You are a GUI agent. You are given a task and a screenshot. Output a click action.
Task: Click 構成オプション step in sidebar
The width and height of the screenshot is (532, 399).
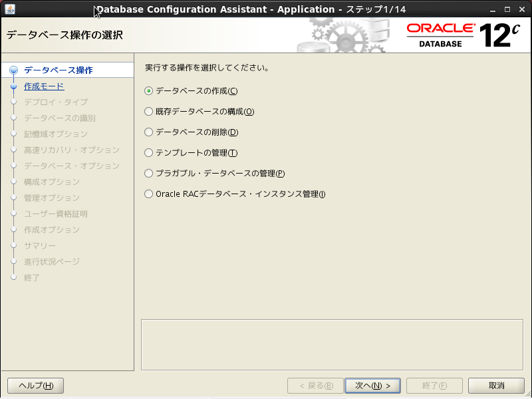pos(52,182)
